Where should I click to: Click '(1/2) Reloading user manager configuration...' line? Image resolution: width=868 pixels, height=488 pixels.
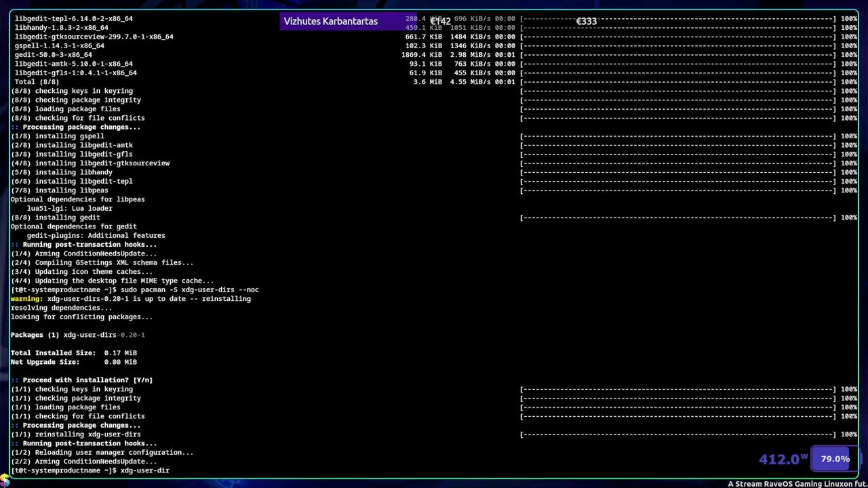pyautogui.click(x=102, y=452)
